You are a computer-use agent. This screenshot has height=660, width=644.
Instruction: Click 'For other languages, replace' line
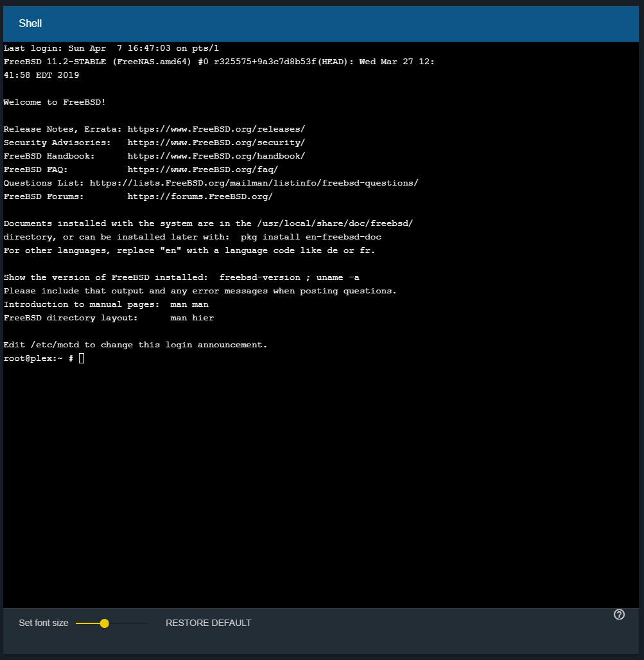coord(189,250)
